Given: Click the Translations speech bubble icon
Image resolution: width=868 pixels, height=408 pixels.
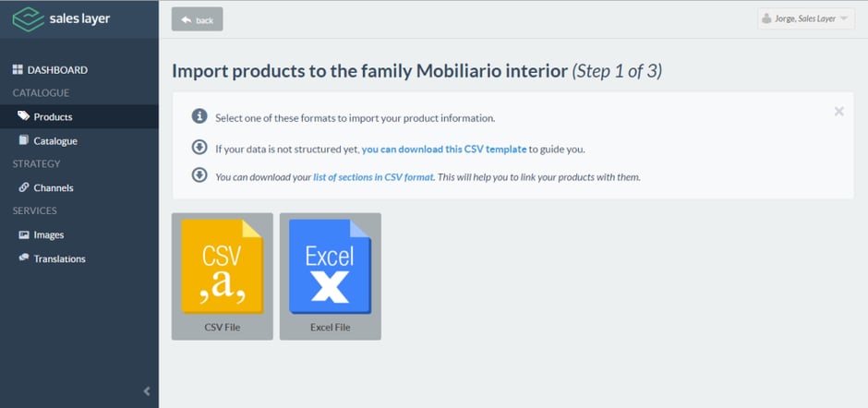Looking at the screenshot, I should tap(23, 258).
